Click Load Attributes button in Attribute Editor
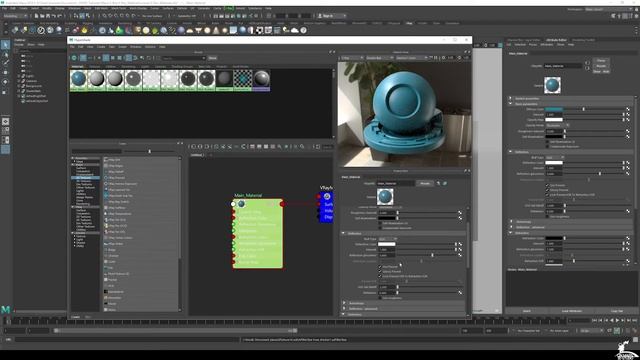This screenshot has height=360, width=640. click(x=571, y=311)
